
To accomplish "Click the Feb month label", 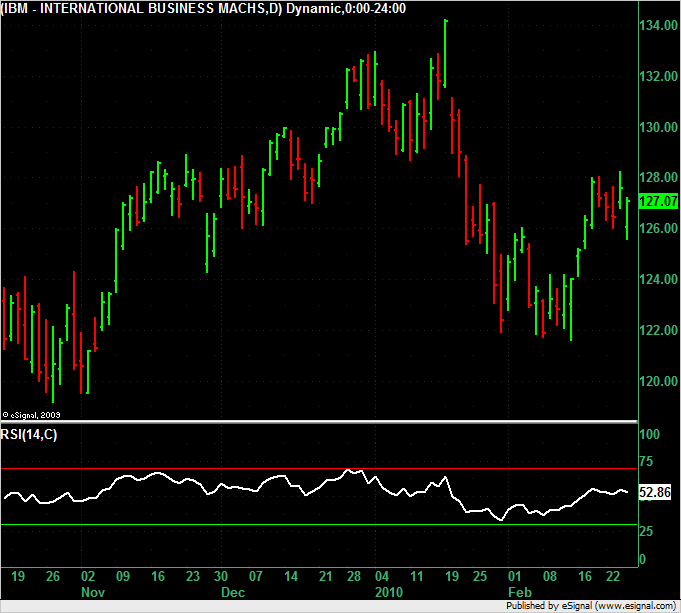I will [x=520, y=592].
